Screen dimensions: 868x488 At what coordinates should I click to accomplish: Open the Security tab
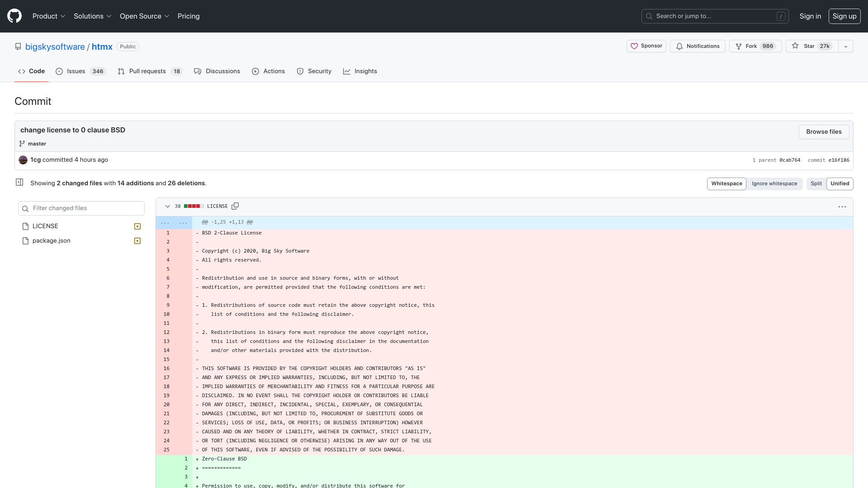point(314,71)
